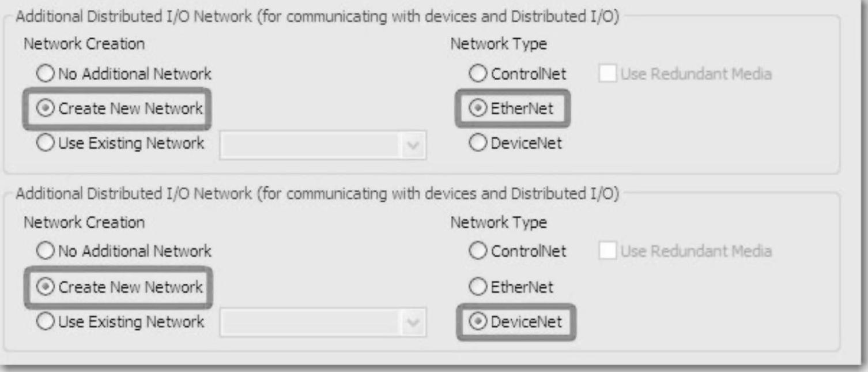This screenshot has width=868, height=372.
Task: Click the lower Additional Distributed I/O Network title
Action: click(x=317, y=194)
